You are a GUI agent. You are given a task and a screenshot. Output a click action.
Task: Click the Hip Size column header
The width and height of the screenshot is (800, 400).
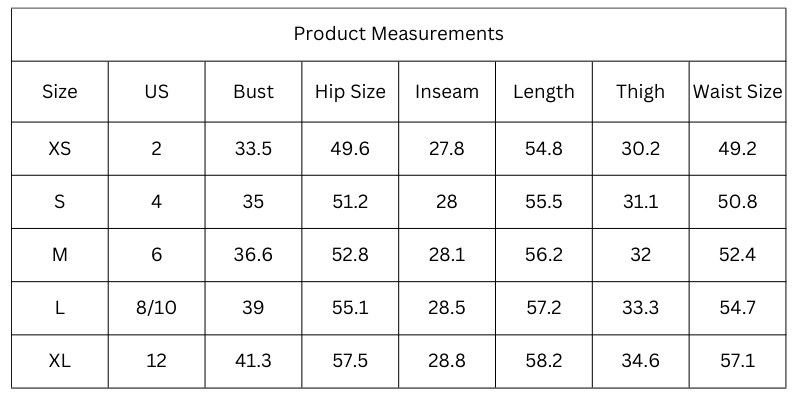pyautogui.click(x=350, y=92)
